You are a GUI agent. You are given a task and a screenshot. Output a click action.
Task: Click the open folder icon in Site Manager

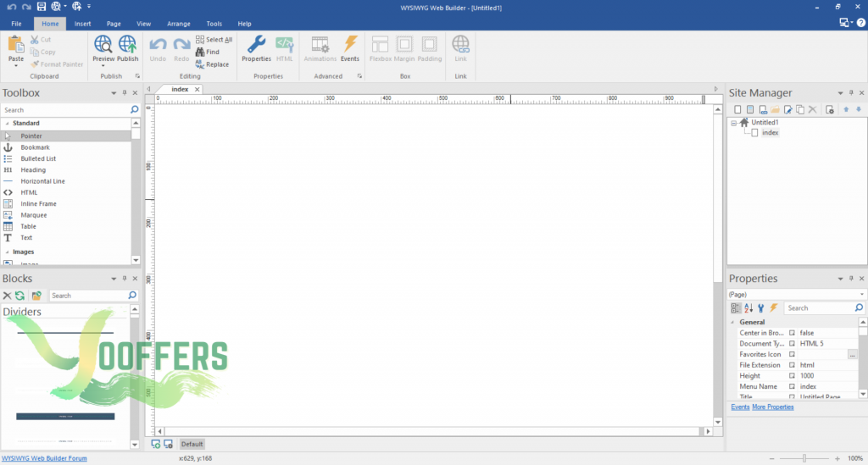coord(775,109)
